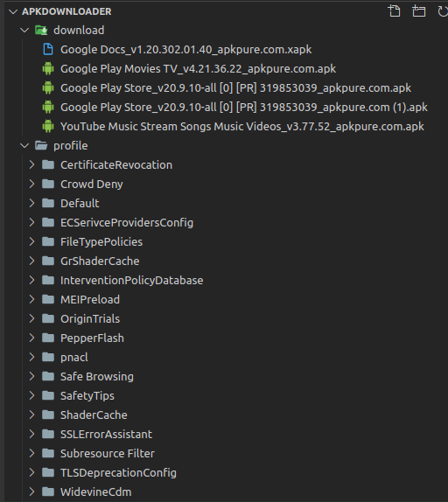Click the Android icon for Play Store 319853039_apkpure.com.apk

coord(48,87)
